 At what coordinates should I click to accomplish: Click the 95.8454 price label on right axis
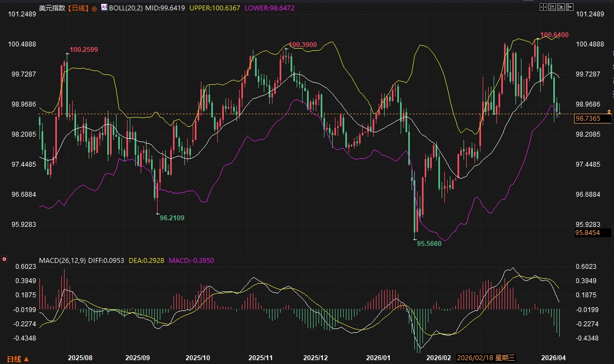(588, 233)
